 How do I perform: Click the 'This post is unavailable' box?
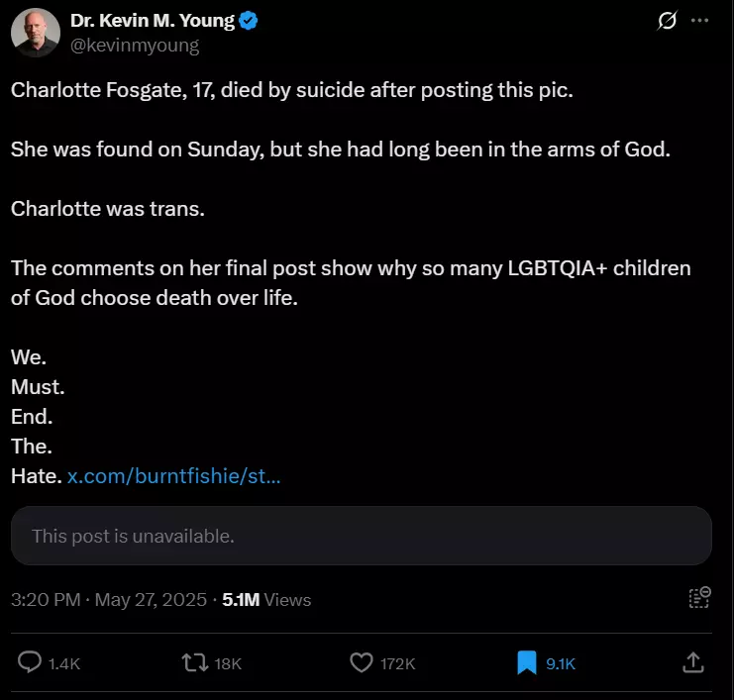362,537
